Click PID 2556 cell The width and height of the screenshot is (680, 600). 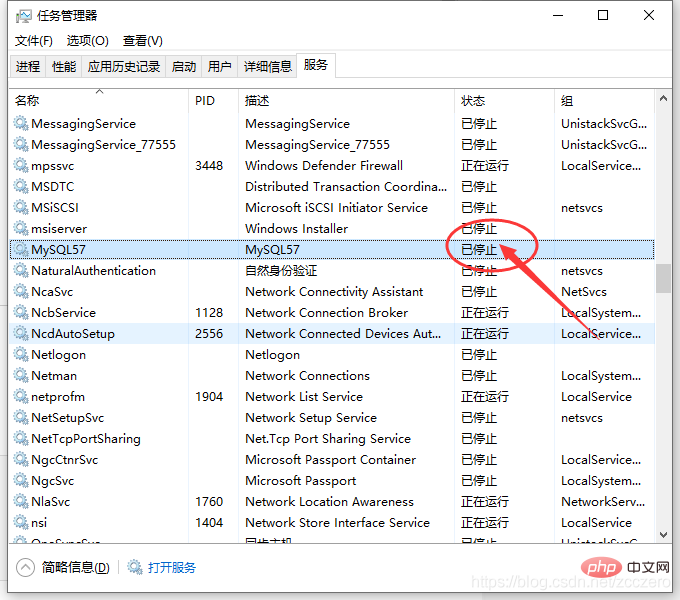[x=209, y=334]
